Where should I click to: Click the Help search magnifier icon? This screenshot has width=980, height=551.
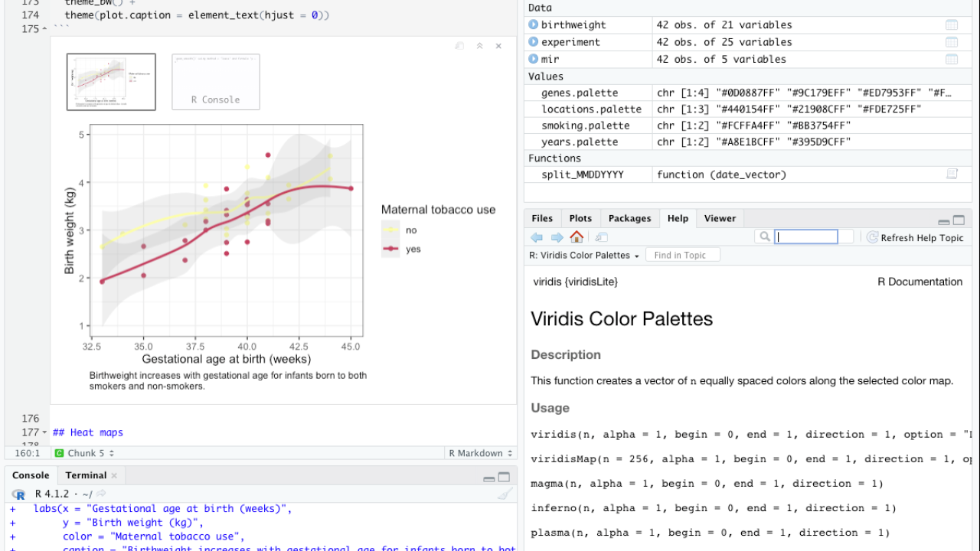[x=763, y=237]
